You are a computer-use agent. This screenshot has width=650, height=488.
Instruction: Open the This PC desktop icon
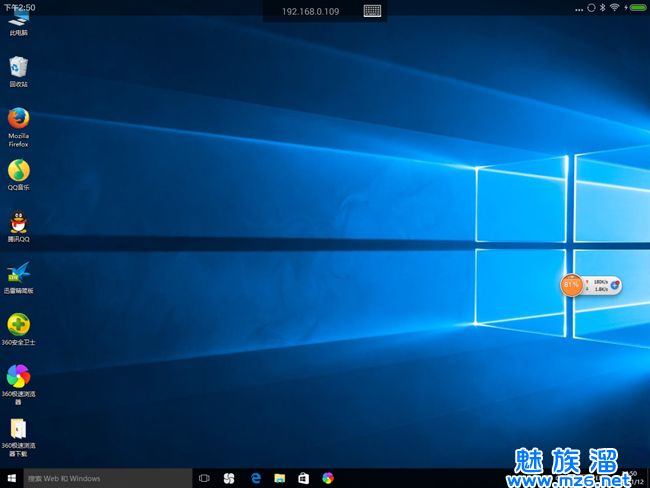tap(19, 21)
